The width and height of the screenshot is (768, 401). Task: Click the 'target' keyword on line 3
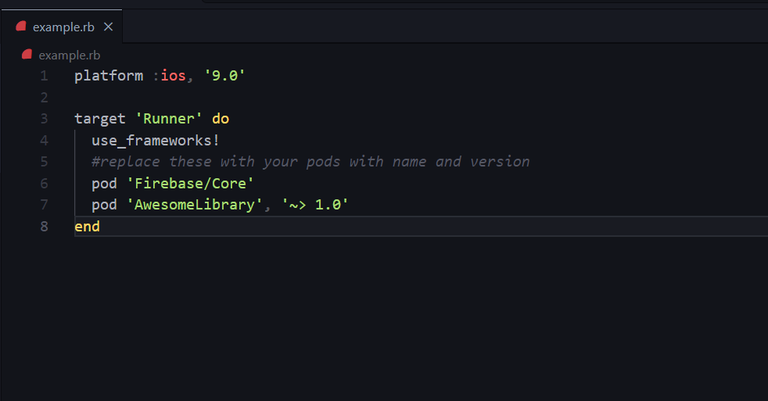tap(100, 118)
